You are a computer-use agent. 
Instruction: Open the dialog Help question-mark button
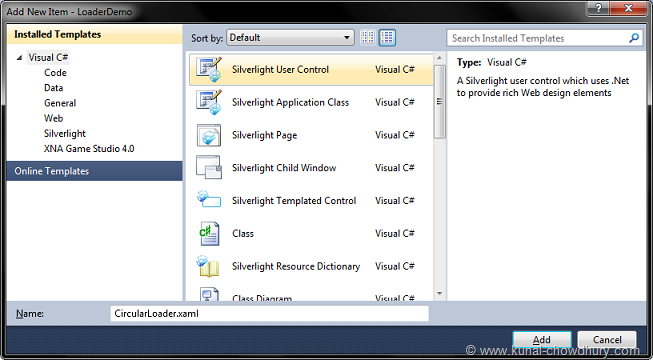599,8
